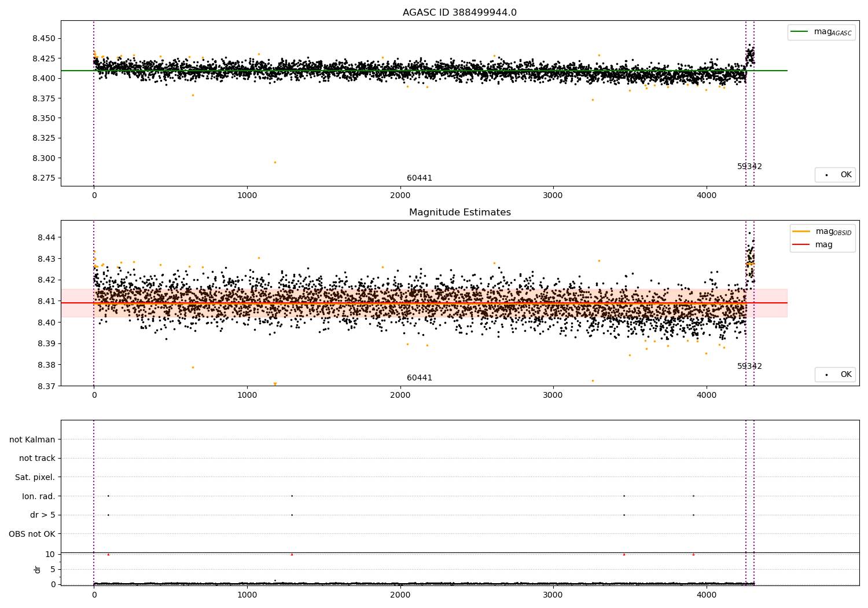Click the orange mag OBSID legend entry
Screen dimensions: 868x608
click(x=822, y=232)
